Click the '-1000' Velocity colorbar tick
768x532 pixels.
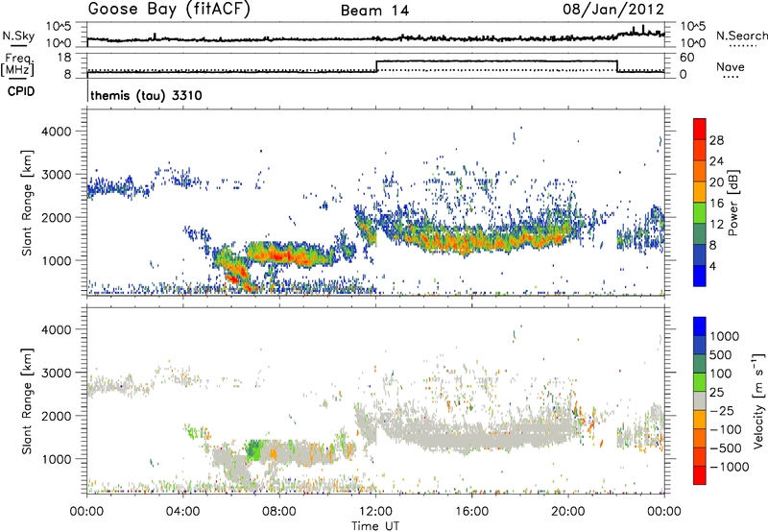730,467
